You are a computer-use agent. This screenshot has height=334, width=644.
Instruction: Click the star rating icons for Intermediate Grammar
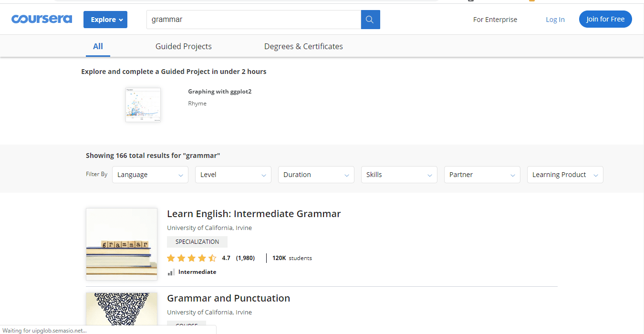[x=191, y=258]
